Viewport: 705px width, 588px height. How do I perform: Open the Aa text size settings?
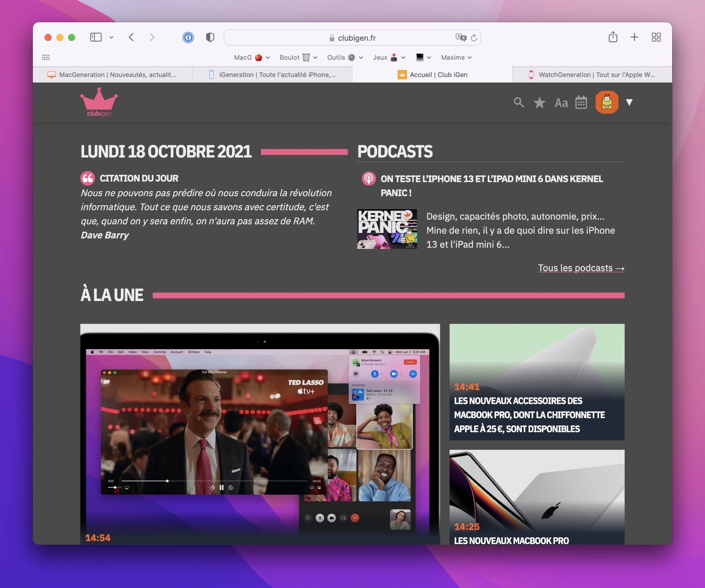pyautogui.click(x=561, y=103)
